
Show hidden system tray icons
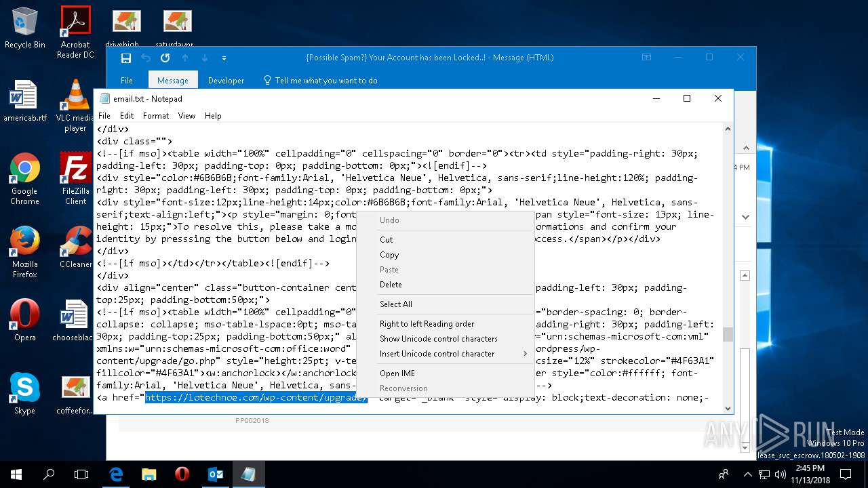747,474
